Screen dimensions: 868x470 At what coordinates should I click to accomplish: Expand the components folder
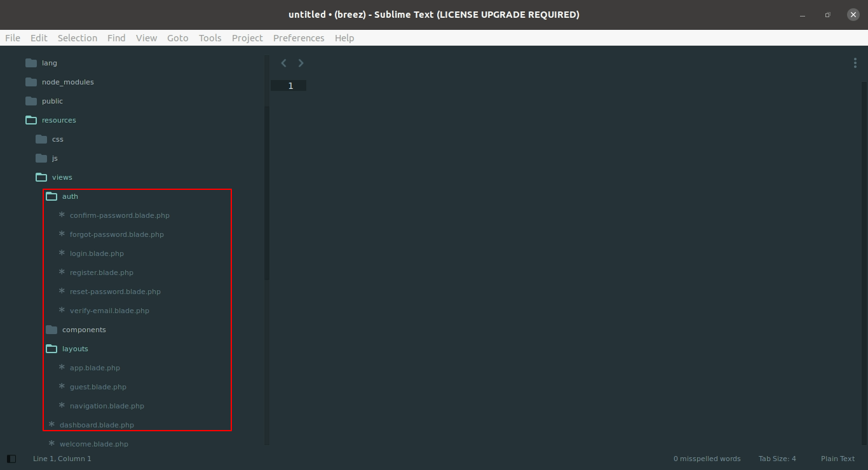point(51,330)
